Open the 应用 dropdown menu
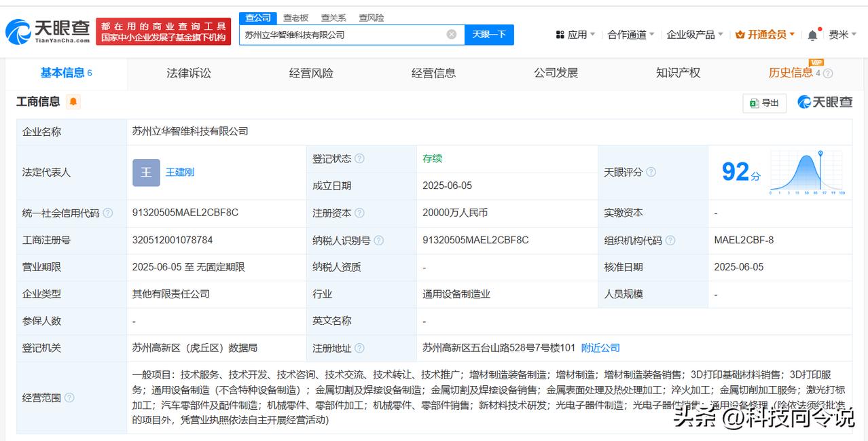Screen dimensions: 868x441 pos(575,35)
